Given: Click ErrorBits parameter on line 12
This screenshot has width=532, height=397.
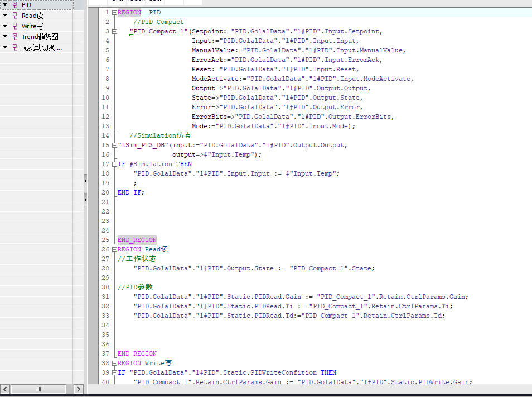Looking at the screenshot, I should (209, 117).
